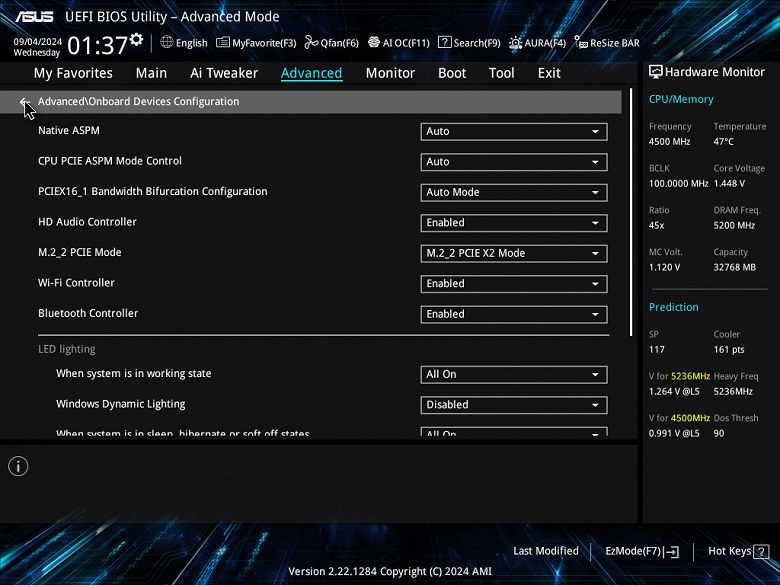780x585 pixels.
Task: Open the Native ASPM dropdown
Action: (514, 132)
